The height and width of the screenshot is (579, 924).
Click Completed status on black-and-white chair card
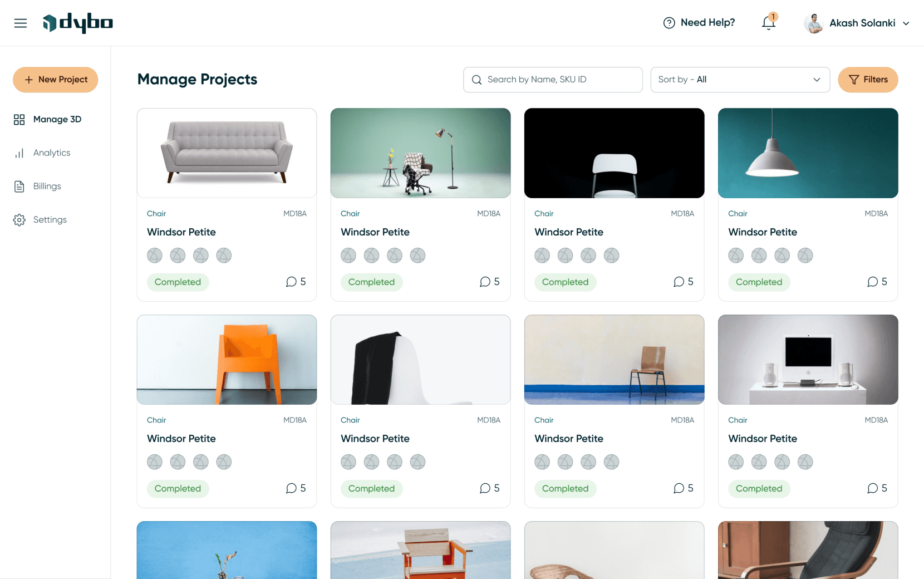click(x=371, y=489)
